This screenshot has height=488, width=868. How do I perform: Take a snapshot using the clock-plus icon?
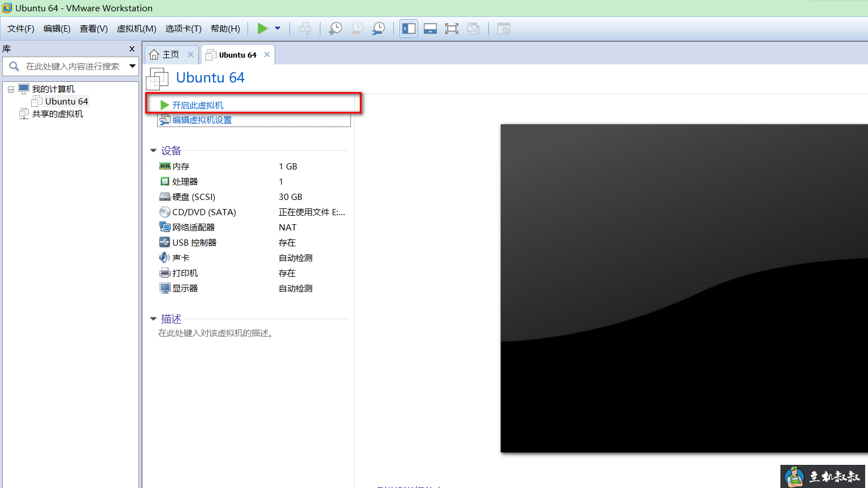click(x=335, y=28)
